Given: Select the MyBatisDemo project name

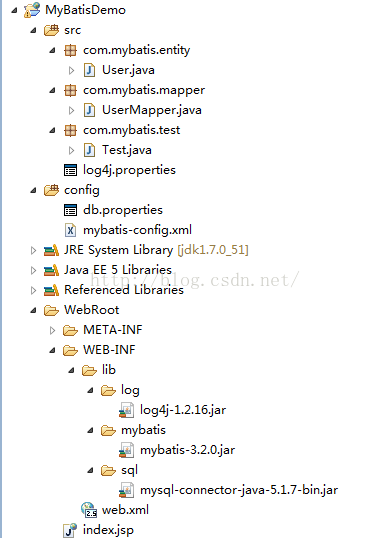Looking at the screenshot, I should click(x=85, y=10).
